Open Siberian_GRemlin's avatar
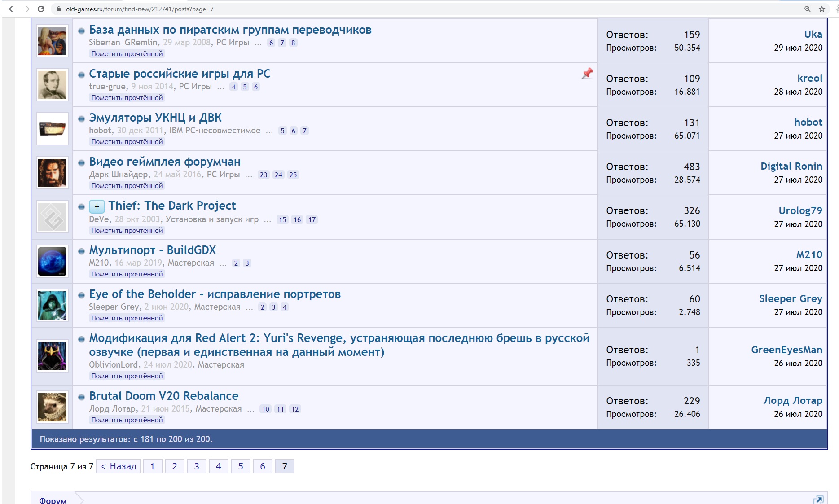This screenshot has width=839, height=504. (53, 41)
